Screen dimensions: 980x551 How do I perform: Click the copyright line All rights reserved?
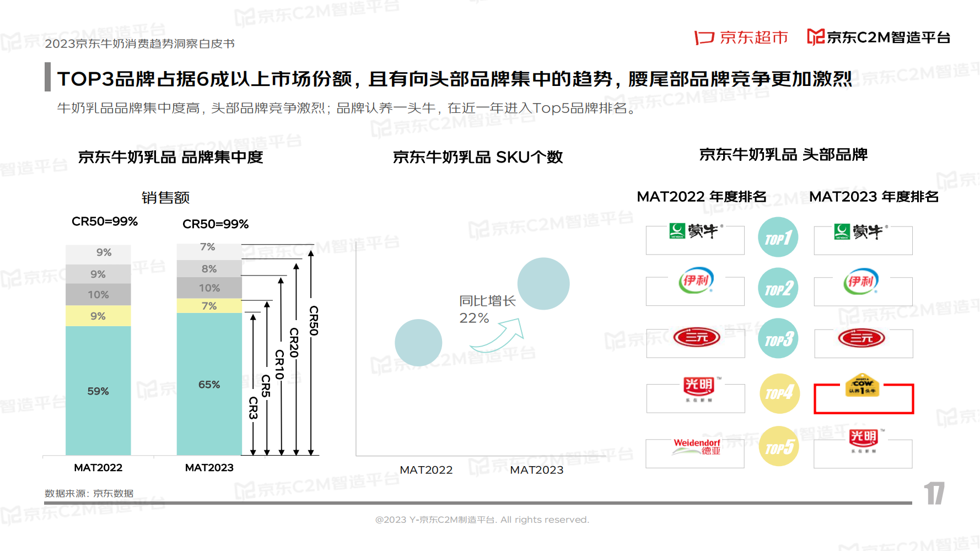pos(482,520)
